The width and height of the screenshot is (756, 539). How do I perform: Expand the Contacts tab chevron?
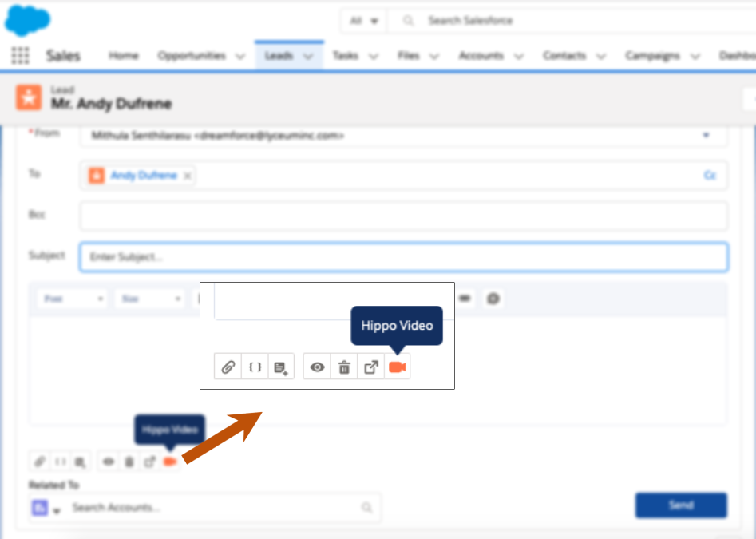[601, 57]
